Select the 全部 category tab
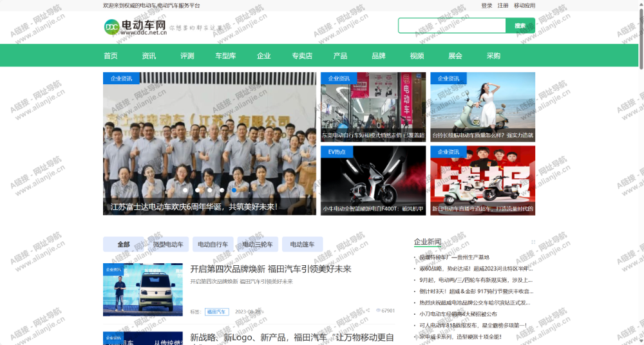644x345 pixels. click(124, 245)
